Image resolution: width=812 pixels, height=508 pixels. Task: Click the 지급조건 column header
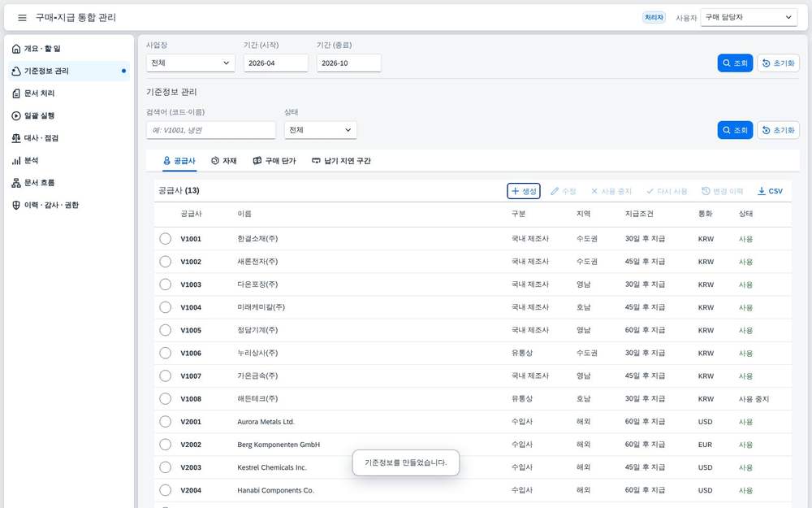coord(639,214)
